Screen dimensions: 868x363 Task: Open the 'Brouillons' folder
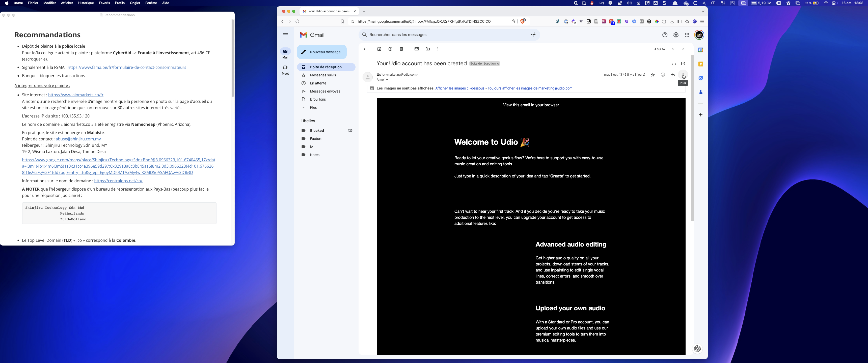point(326,99)
